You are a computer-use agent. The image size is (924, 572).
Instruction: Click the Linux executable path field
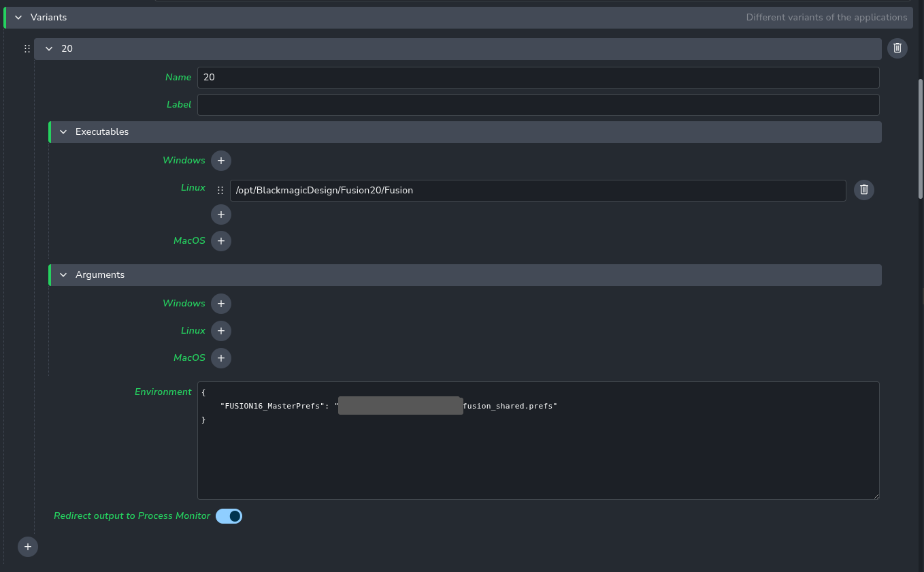pyautogui.click(x=538, y=191)
